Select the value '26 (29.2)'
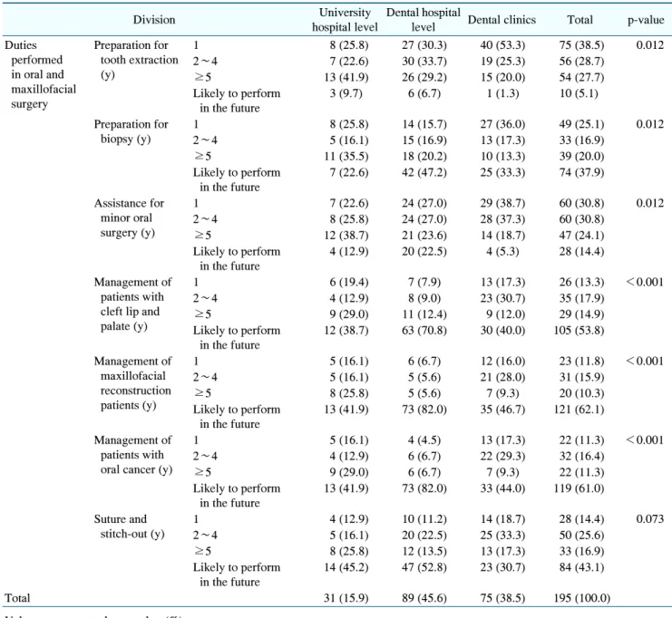The image size is (672, 618). pyautogui.click(x=424, y=77)
